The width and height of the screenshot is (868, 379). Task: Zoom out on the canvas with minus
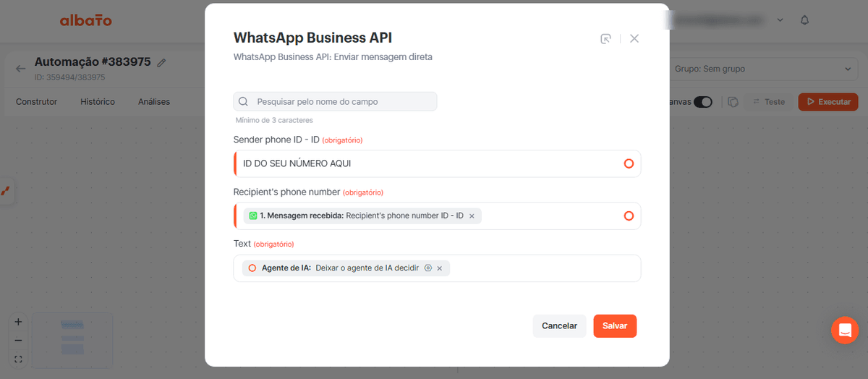(18, 340)
